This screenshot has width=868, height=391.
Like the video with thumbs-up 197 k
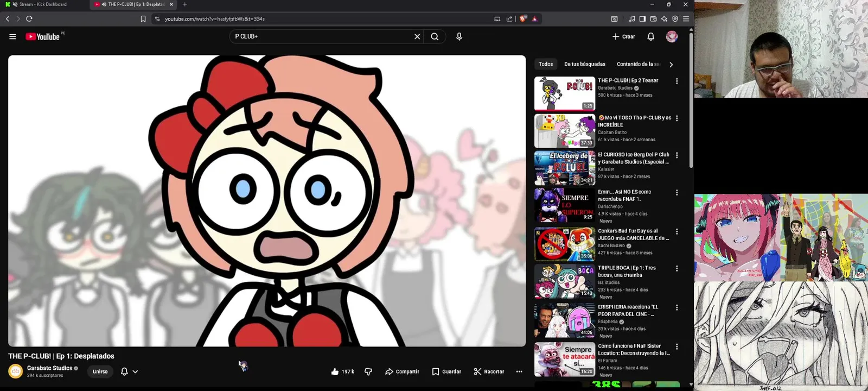(x=343, y=371)
